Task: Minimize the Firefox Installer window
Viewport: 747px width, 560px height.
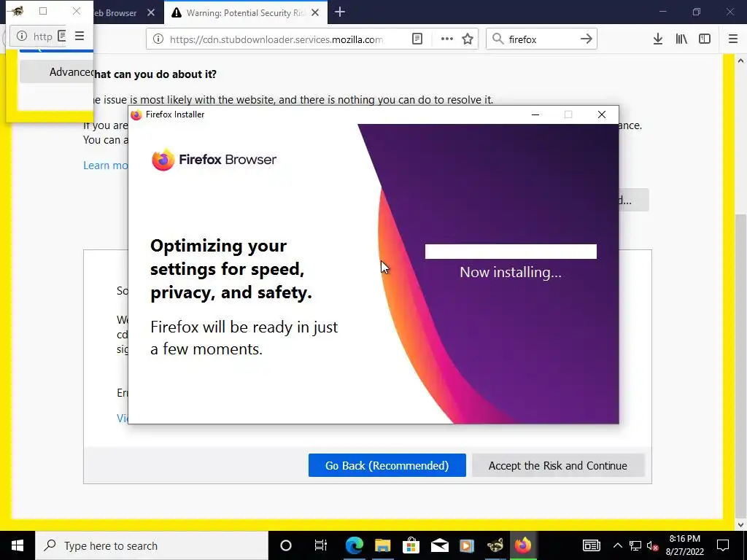Action: 535,114
